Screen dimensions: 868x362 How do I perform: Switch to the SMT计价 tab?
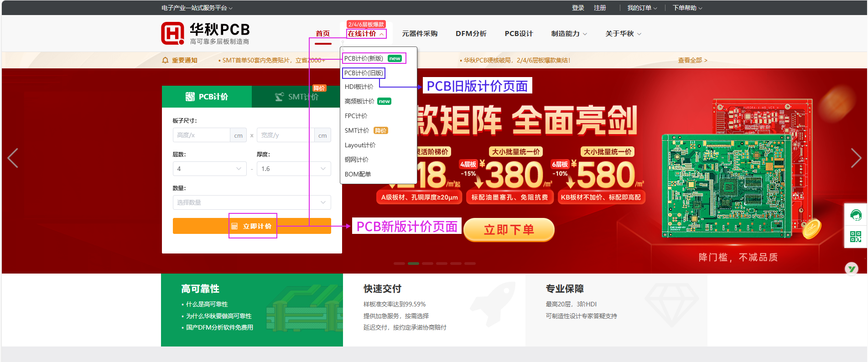(297, 97)
